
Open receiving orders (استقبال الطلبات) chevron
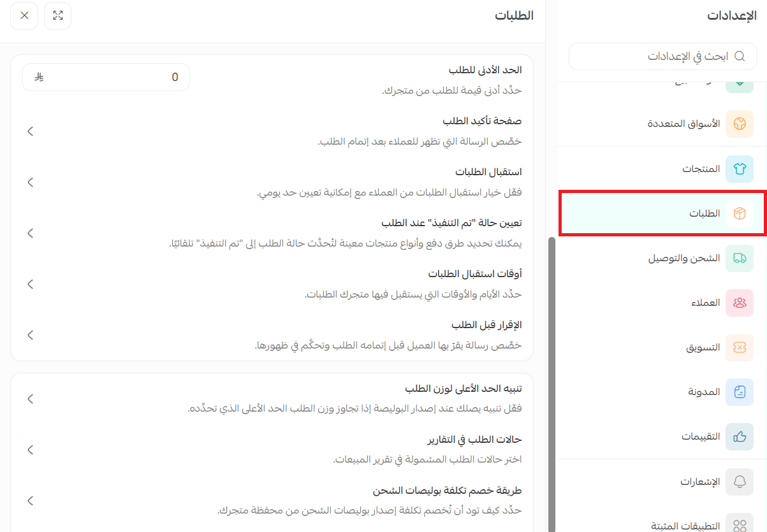click(x=30, y=182)
